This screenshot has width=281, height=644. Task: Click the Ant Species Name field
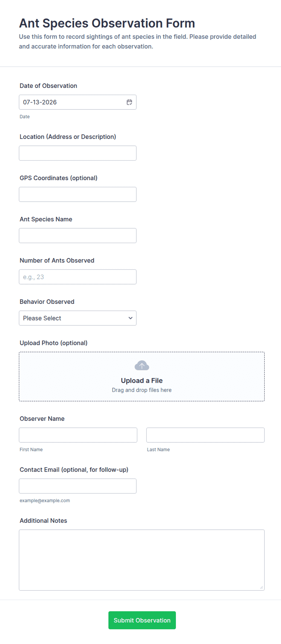(78, 236)
